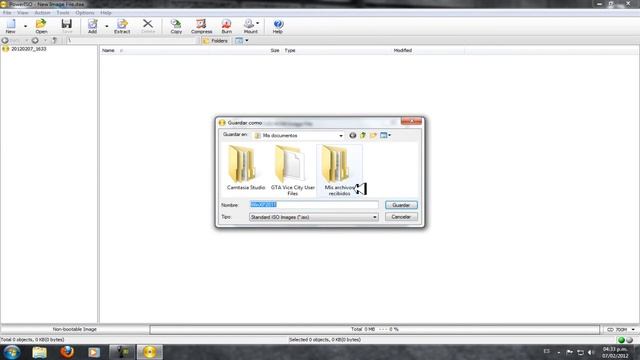Open the media player taskbar icon
The height and width of the screenshot is (360, 640).
pyautogui.click(x=94, y=352)
